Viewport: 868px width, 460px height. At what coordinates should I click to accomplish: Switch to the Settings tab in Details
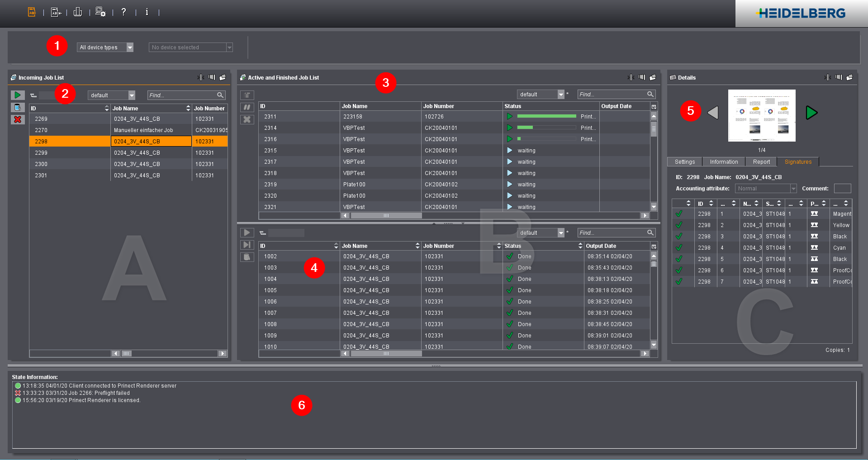(x=684, y=162)
